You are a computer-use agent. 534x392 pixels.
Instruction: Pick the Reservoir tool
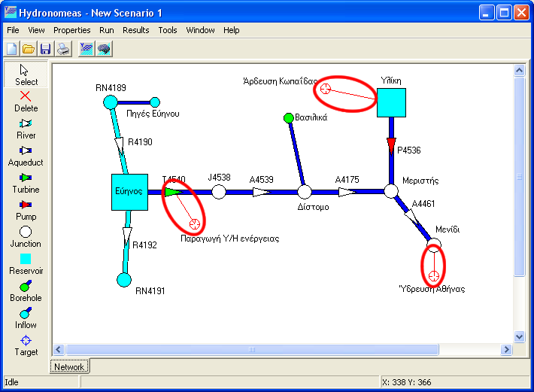[26, 264]
